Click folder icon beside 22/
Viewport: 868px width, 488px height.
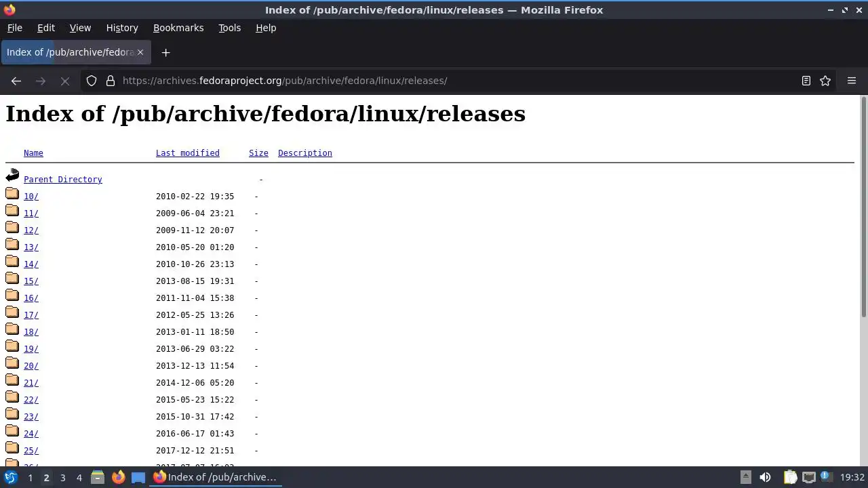pos(12,397)
